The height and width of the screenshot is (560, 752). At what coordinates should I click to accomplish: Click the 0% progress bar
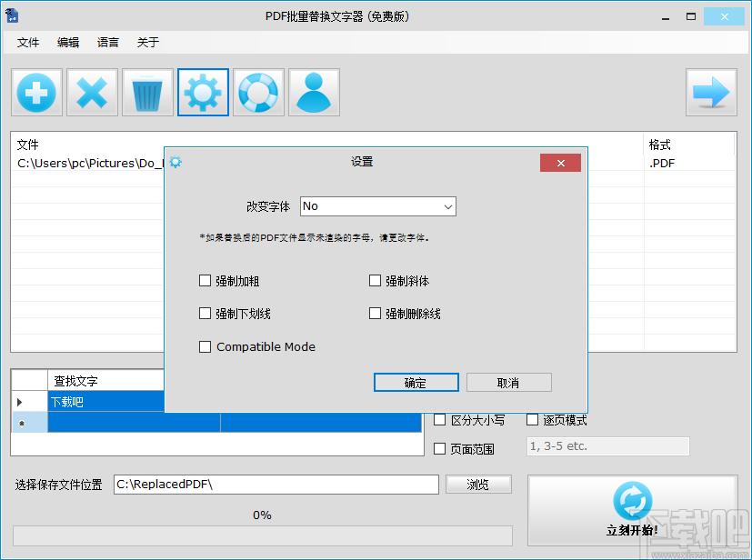[263, 535]
